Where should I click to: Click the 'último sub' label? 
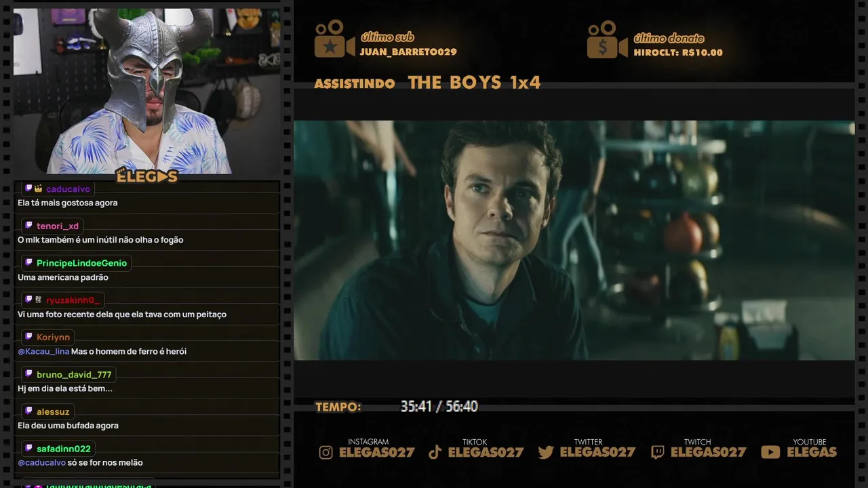387,37
